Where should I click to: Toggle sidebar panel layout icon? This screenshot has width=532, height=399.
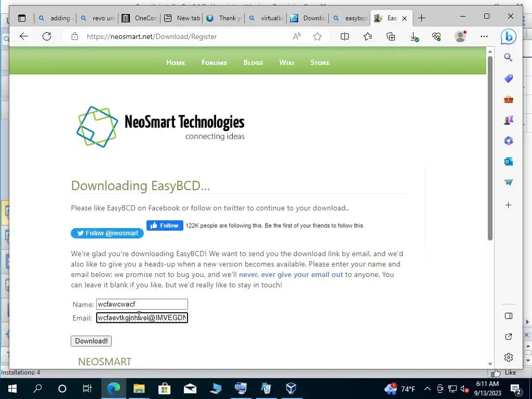click(x=508, y=316)
